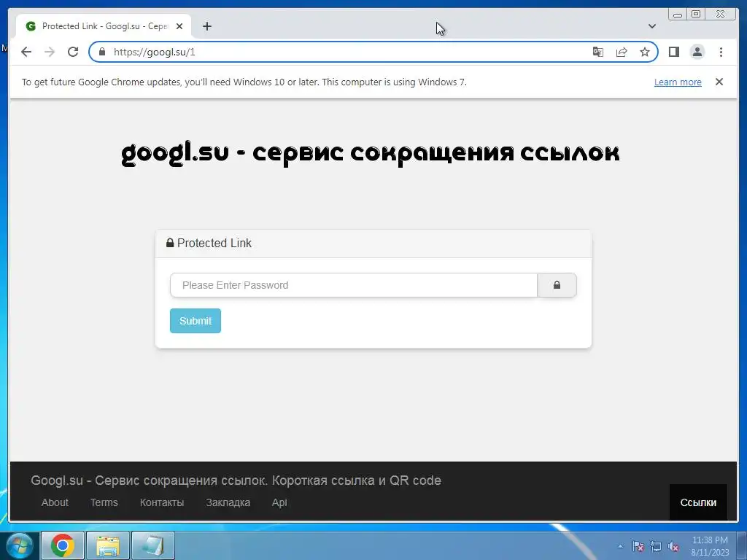Open the Action Center flag icon
747x560 pixels.
638,547
